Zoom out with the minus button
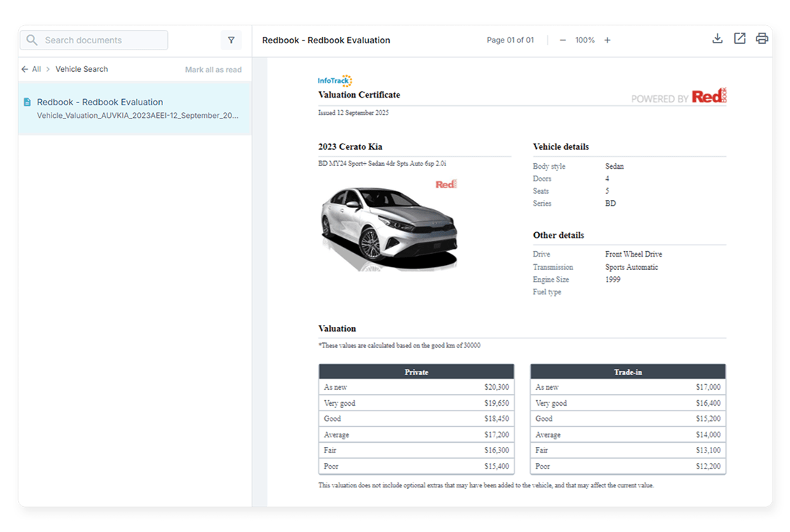Viewport: 790px width, 532px height. click(x=563, y=40)
